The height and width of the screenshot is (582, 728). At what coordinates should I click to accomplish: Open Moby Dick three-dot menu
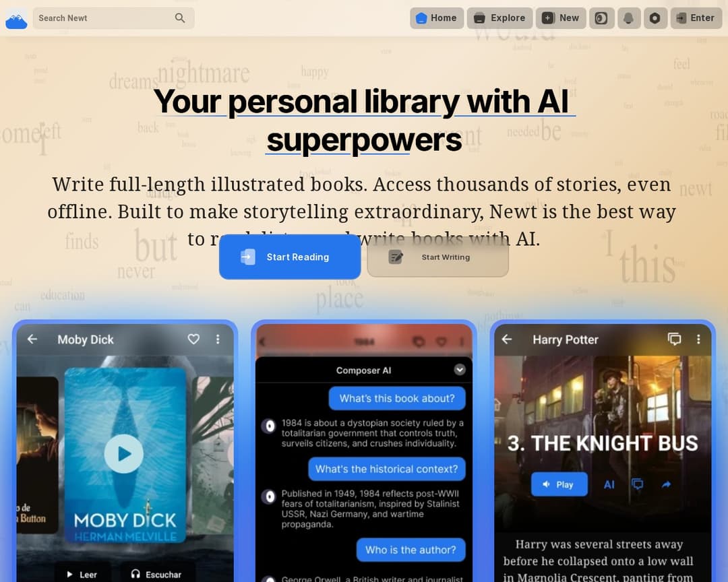point(218,339)
